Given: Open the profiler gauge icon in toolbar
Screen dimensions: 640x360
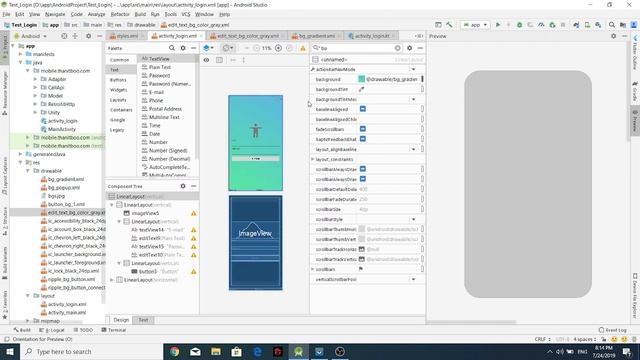Looking at the screenshot, I should pos(541,25).
